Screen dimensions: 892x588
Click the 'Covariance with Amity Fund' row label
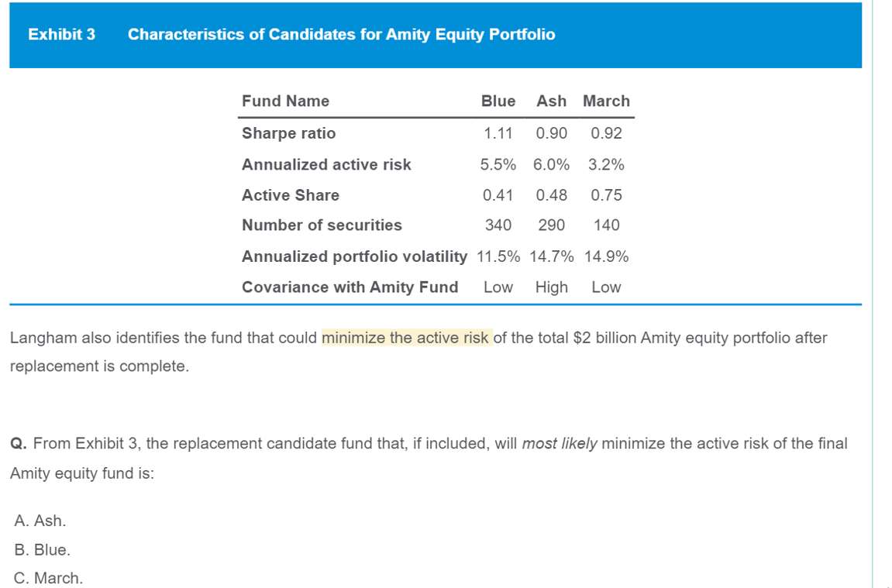[350, 287]
